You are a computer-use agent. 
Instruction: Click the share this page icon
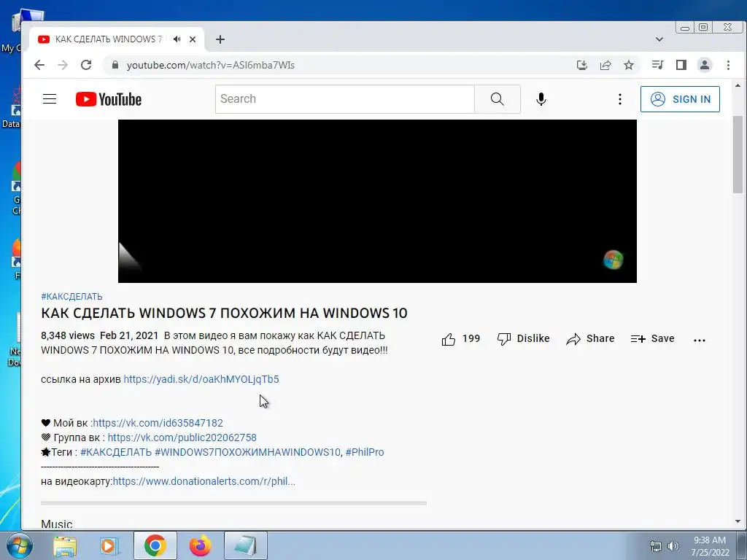point(605,65)
